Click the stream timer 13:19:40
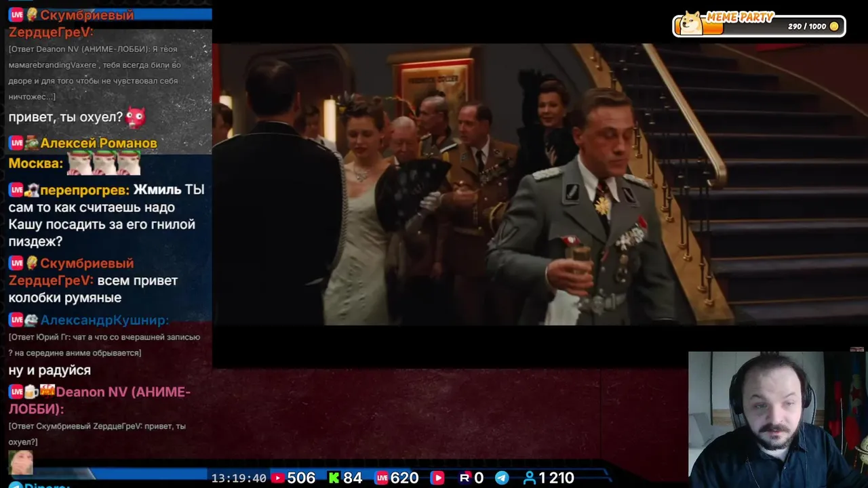The image size is (868, 488). pos(239,478)
